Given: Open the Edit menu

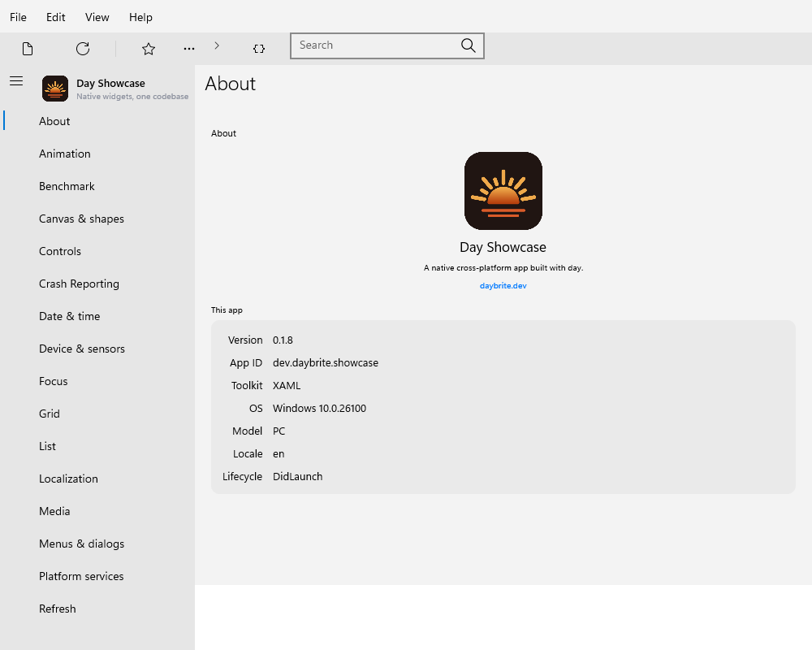Looking at the screenshot, I should click(55, 17).
